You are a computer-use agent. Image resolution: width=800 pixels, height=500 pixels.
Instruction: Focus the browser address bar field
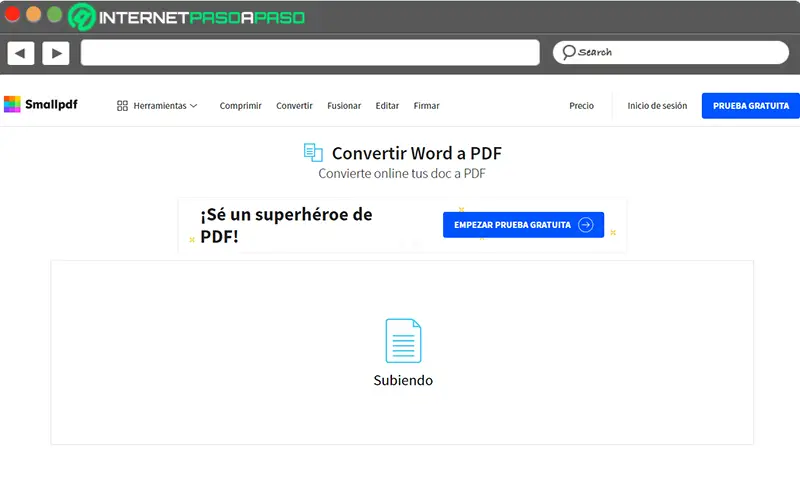[x=310, y=53]
